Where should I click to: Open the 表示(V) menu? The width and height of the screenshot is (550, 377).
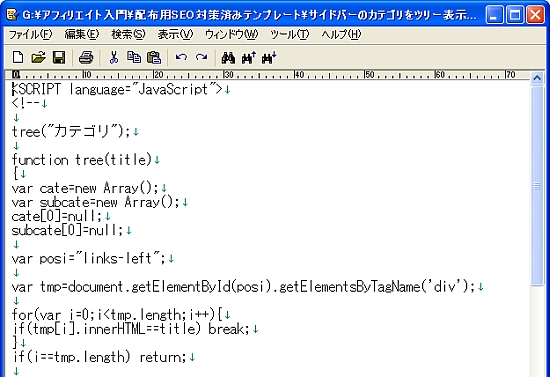tap(175, 34)
